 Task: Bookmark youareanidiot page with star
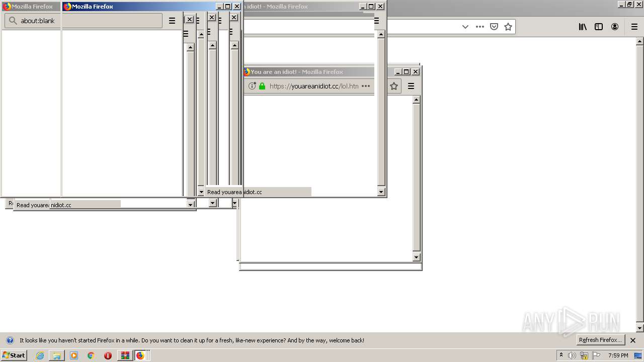tap(394, 86)
